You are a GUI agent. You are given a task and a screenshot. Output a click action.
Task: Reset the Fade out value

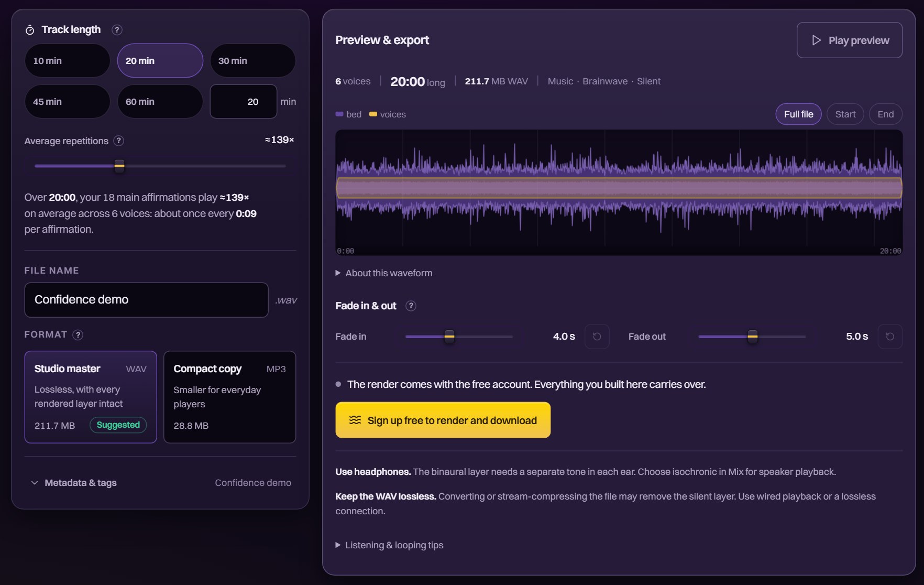[x=890, y=337]
